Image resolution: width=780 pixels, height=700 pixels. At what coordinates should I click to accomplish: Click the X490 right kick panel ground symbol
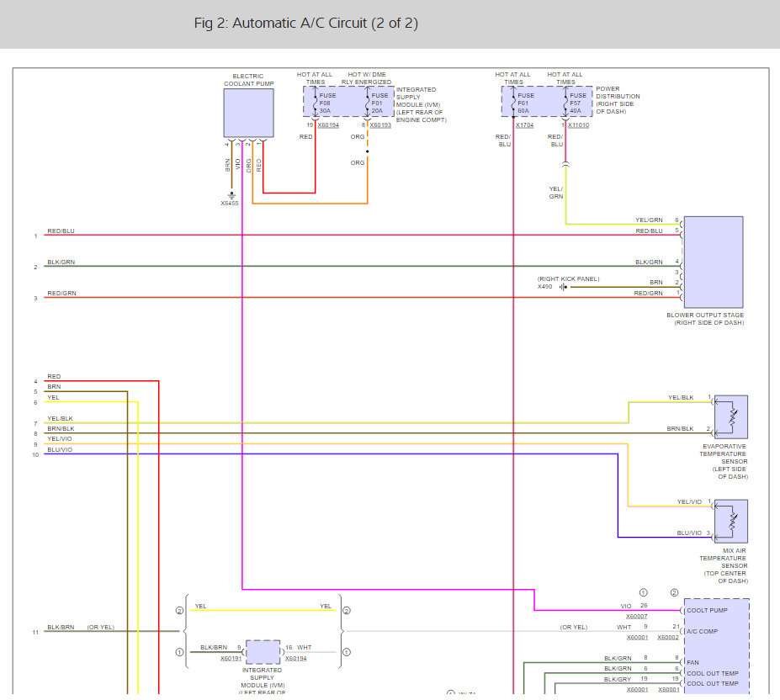pos(562,287)
